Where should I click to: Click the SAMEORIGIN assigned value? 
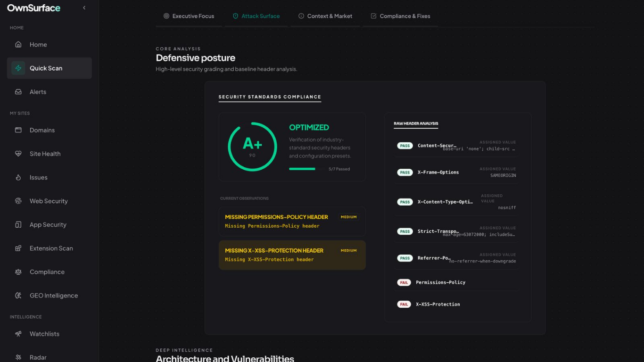503,175
